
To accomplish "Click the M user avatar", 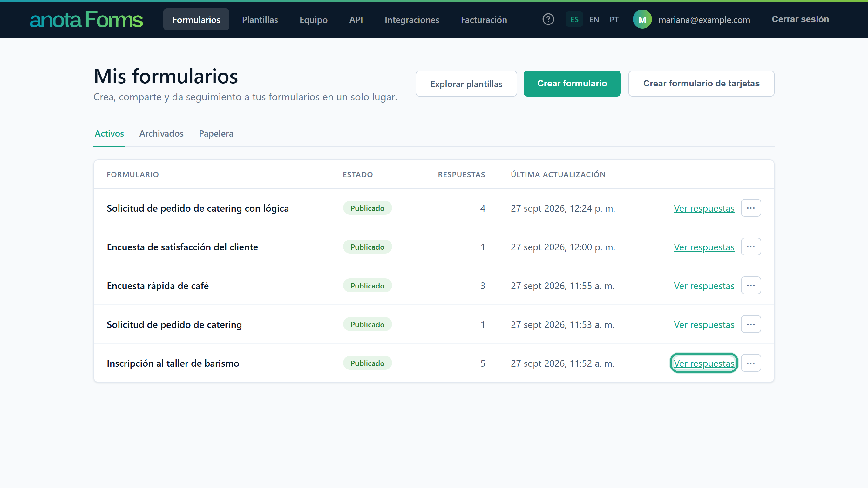I will coord(642,20).
